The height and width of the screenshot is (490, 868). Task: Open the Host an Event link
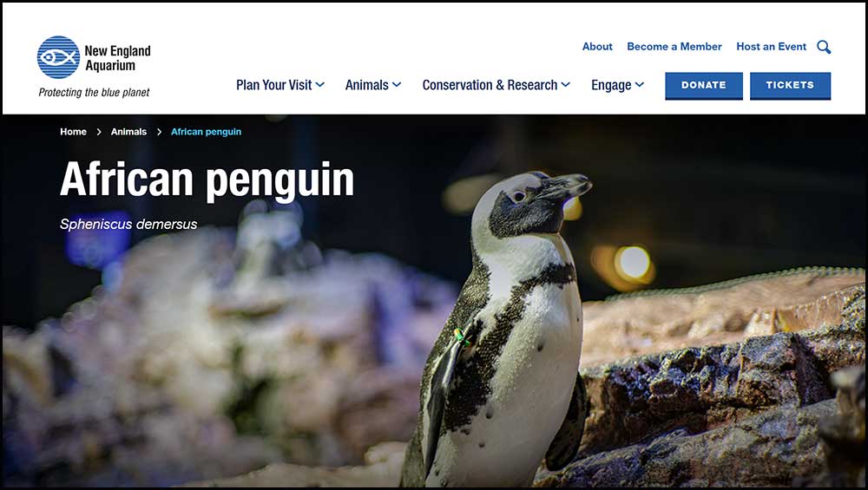(771, 47)
